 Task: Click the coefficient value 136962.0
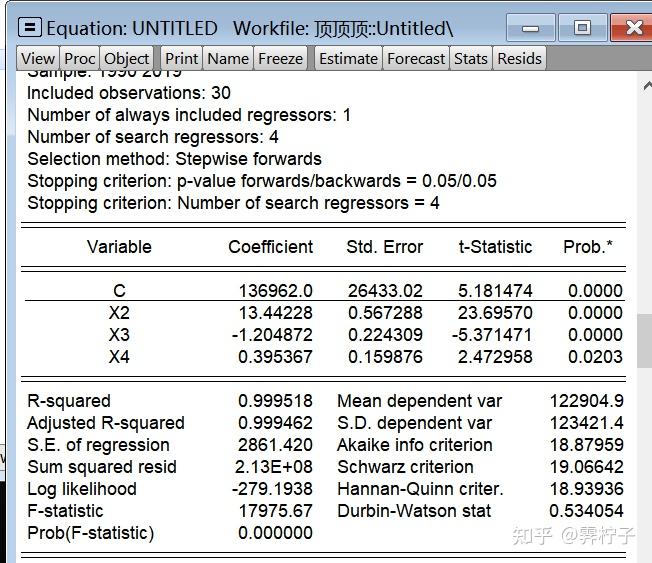click(x=275, y=291)
